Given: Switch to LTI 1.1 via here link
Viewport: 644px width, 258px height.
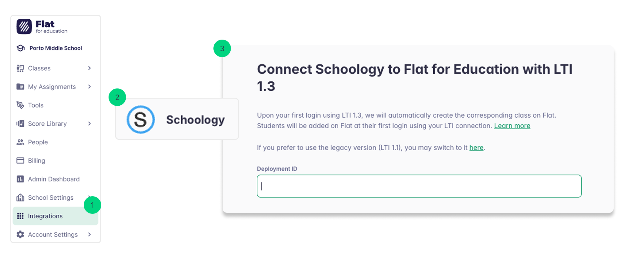Looking at the screenshot, I should point(476,147).
